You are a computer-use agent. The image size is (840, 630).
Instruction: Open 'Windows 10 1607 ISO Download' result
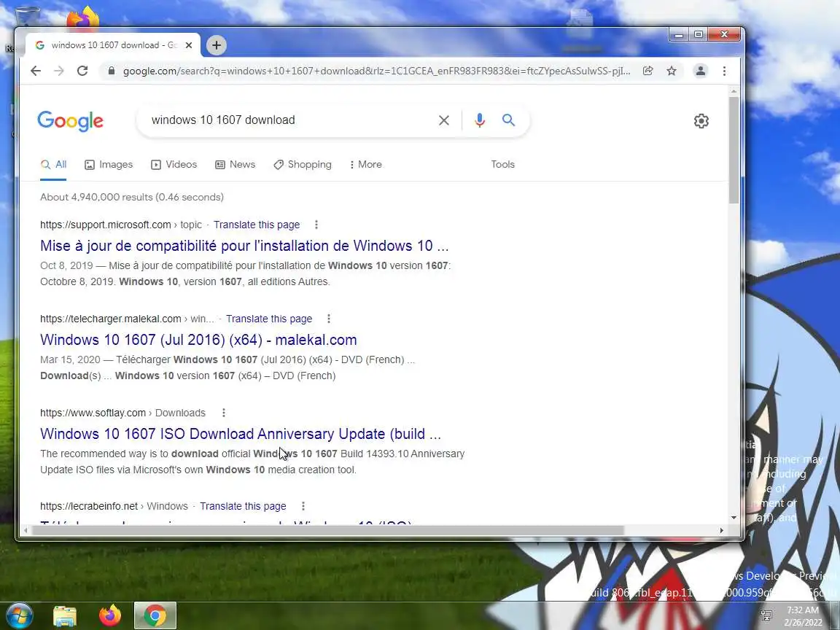click(241, 433)
